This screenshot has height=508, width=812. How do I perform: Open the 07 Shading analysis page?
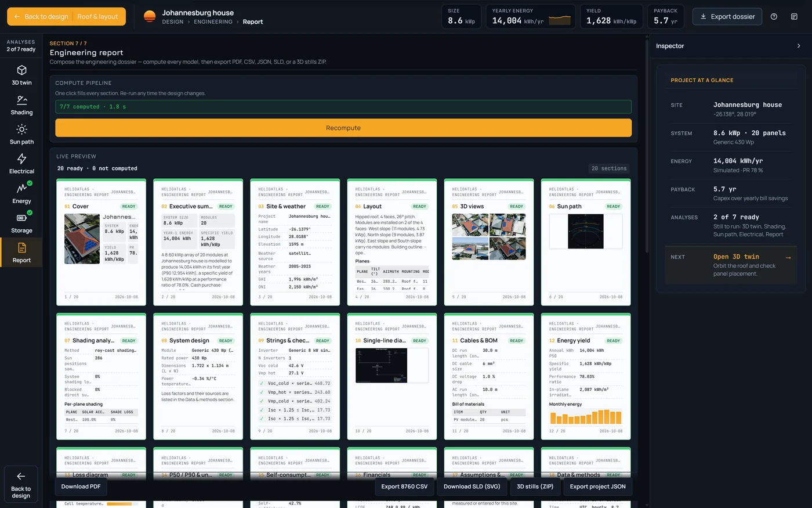click(101, 376)
